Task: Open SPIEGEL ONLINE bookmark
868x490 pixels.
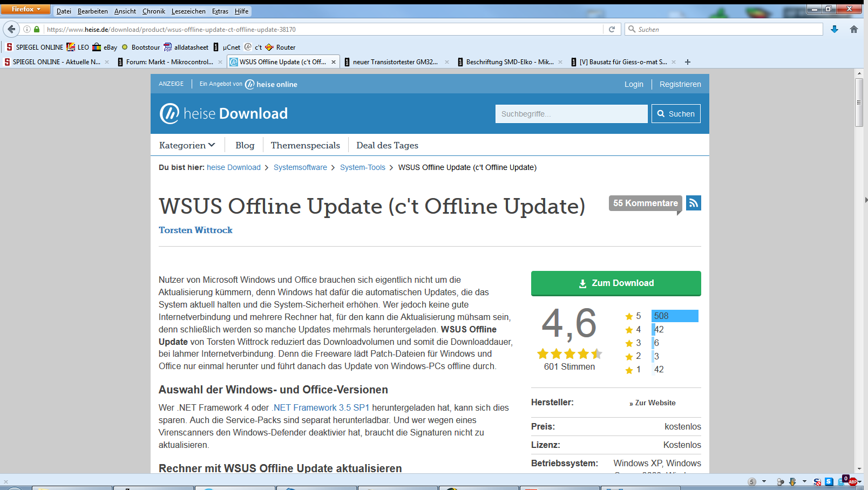Action: tap(35, 47)
